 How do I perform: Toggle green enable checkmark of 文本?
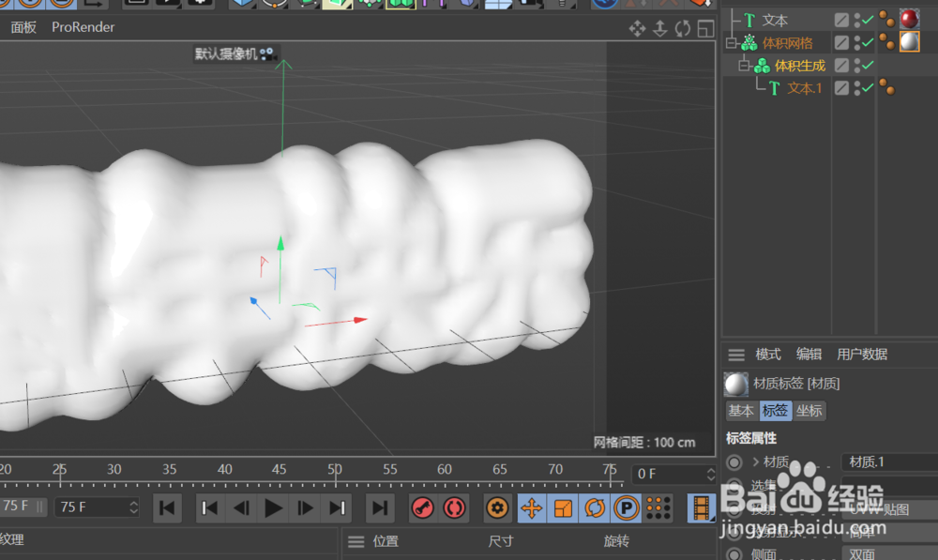click(x=868, y=21)
